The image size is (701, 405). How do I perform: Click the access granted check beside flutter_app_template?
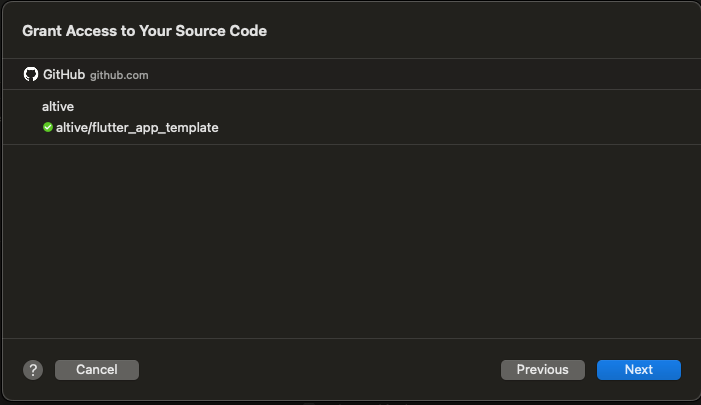(47, 127)
